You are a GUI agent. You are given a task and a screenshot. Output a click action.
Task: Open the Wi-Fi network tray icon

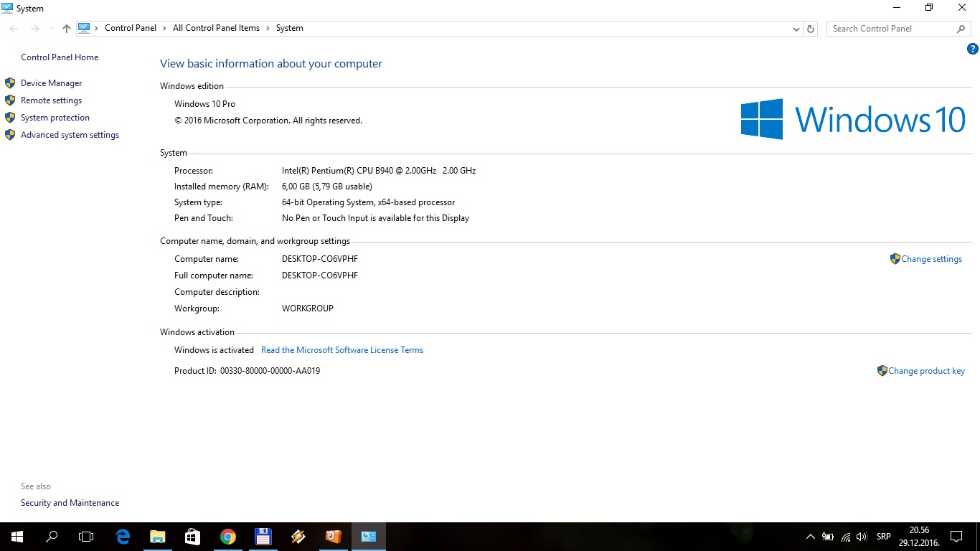tap(846, 537)
